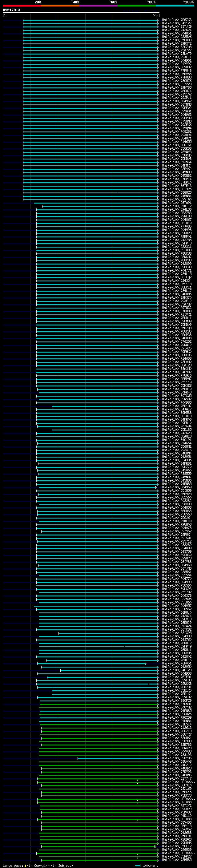Click the last hit label UniRef100_Q2H5S5

pos(177,860)
